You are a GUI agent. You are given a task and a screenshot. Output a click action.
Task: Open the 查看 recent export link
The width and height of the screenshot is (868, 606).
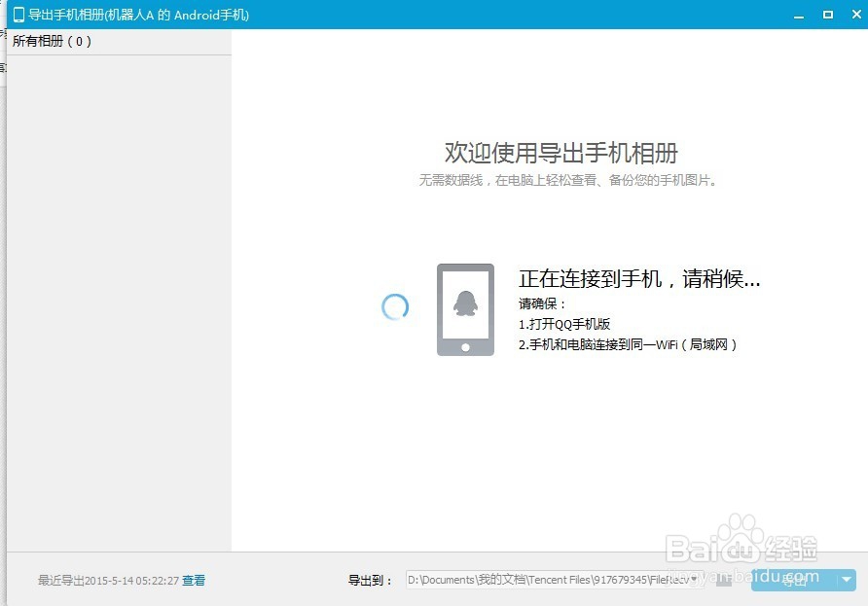click(x=193, y=580)
